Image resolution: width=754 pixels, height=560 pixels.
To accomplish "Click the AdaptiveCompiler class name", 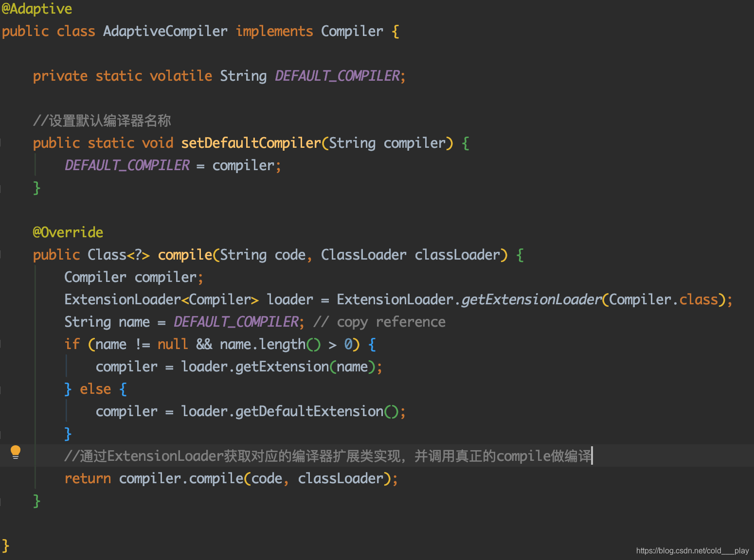I will pos(165,31).
